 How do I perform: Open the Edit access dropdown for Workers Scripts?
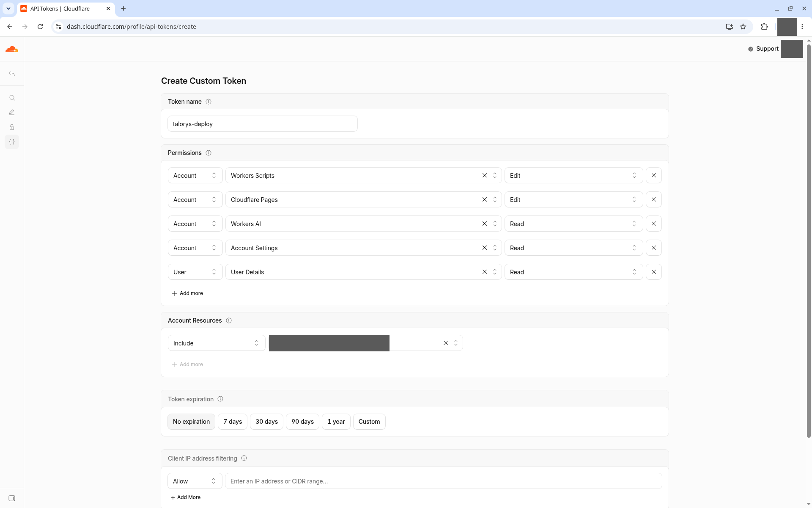573,175
